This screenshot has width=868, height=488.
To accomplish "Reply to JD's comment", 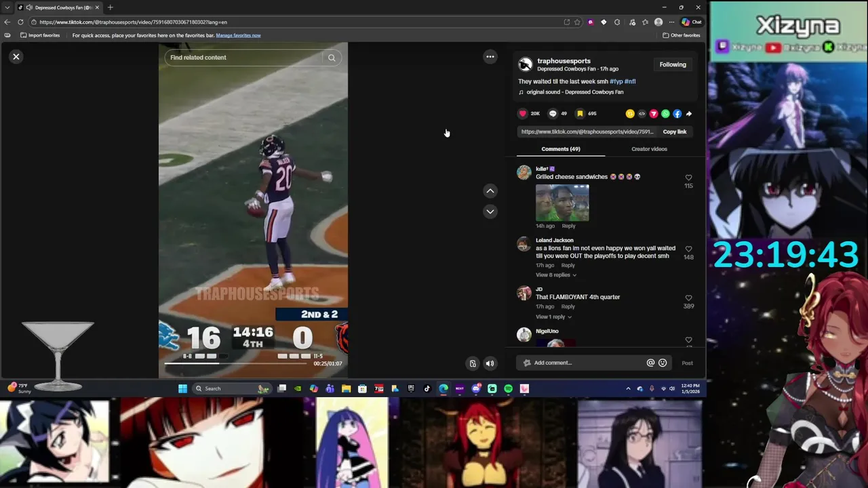I will [568, 306].
